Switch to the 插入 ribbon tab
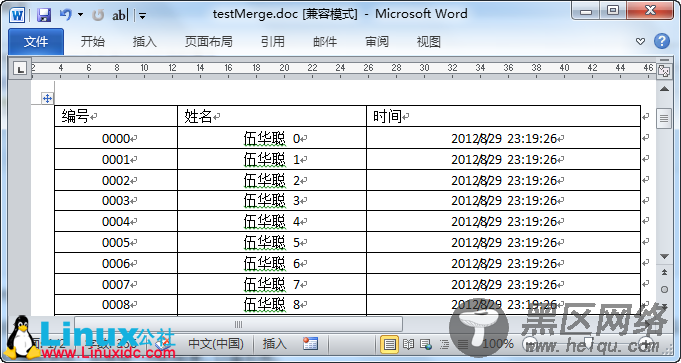The width and height of the screenshot is (681, 363). coord(144,42)
